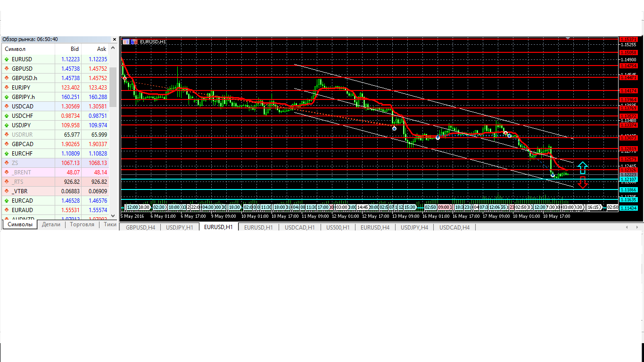Switch to USDCAD,H1 chart tab
This screenshot has width=644, height=362.
coord(299,227)
